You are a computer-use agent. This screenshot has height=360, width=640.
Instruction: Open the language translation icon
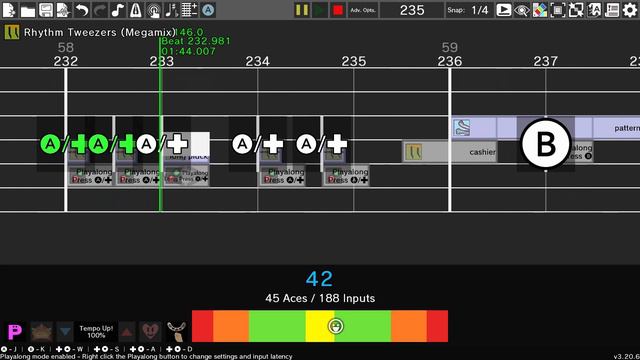tap(594, 10)
